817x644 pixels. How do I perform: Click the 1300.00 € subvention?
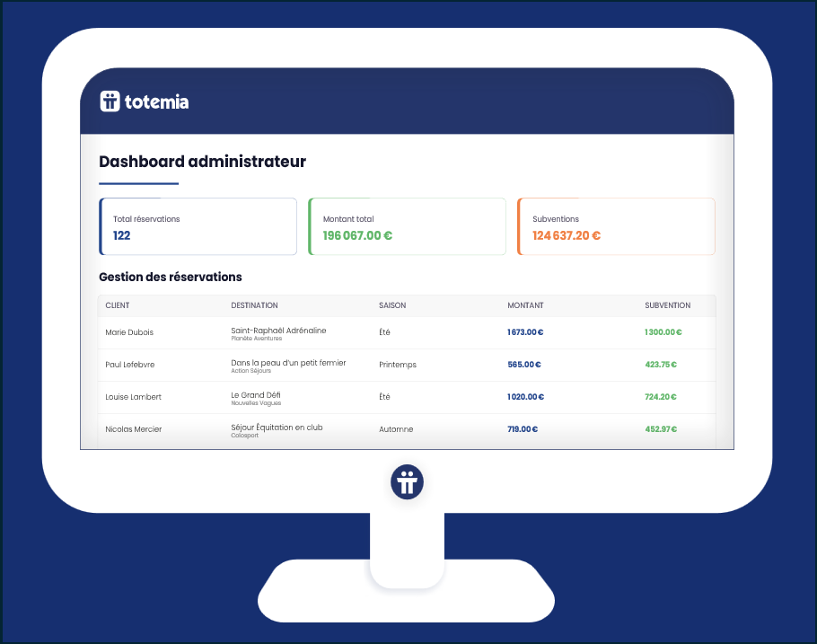(x=663, y=332)
